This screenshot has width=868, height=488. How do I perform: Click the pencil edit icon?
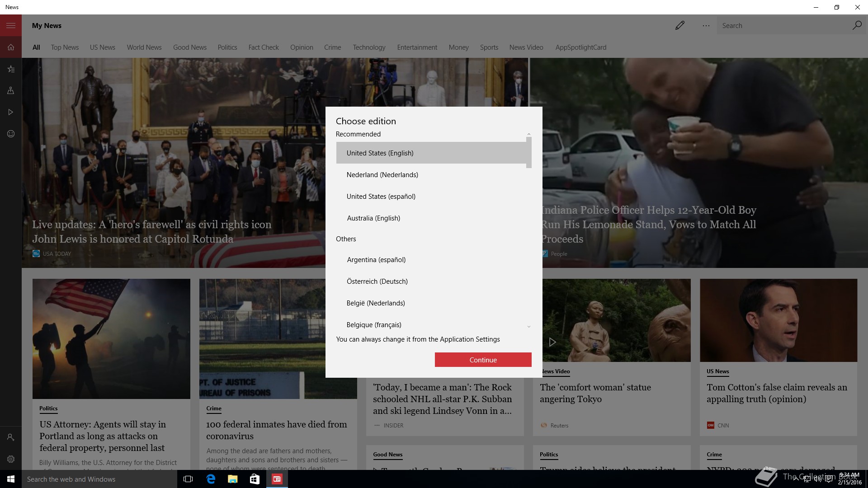tap(679, 25)
